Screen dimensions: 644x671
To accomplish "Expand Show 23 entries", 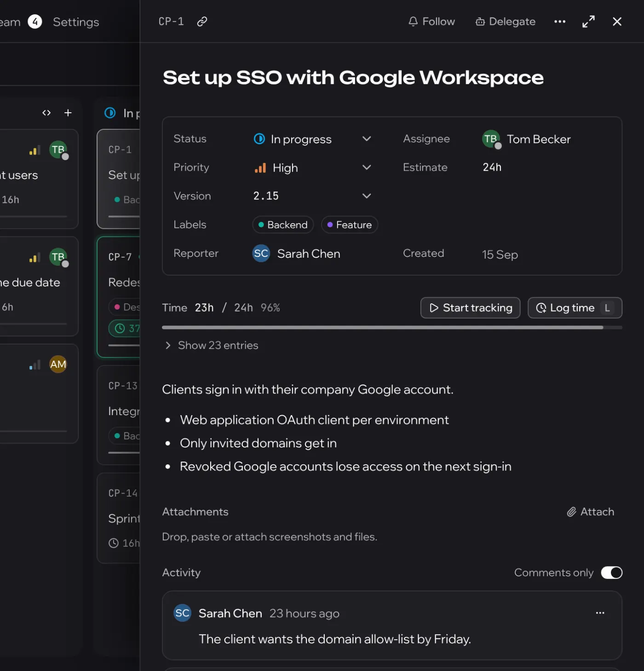I will coord(212,345).
